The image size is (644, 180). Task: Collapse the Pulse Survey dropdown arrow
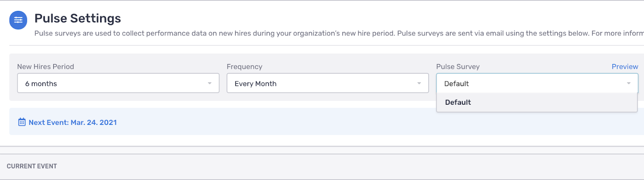(629, 83)
